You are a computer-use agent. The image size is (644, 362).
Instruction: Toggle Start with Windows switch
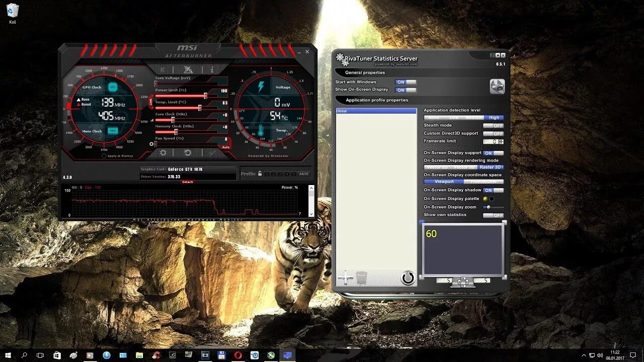coord(406,82)
